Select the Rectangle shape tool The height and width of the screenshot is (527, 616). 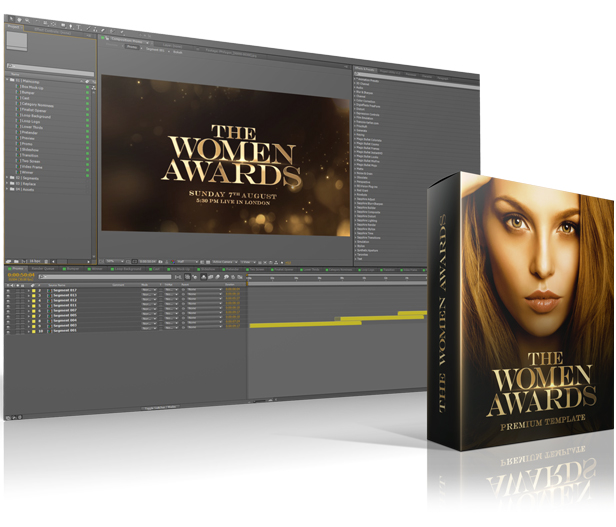63,25
